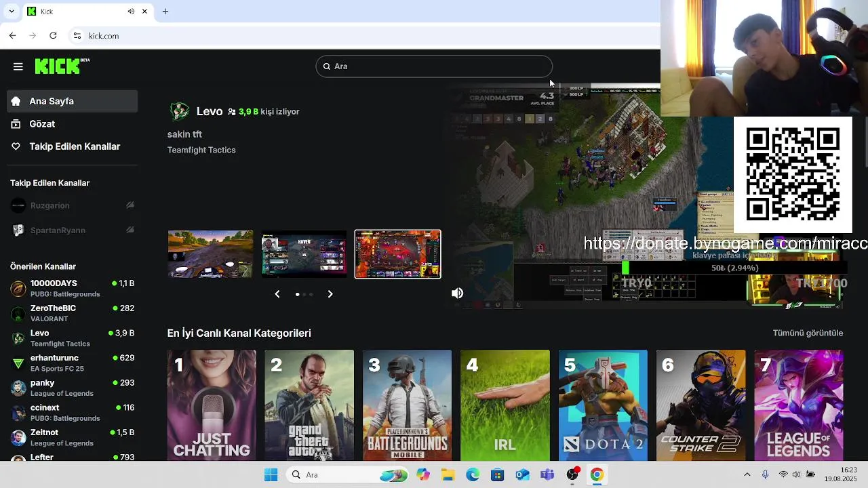The image size is (868, 488).
Task: Click the site info icon in address bar
Action: tap(77, 36)
